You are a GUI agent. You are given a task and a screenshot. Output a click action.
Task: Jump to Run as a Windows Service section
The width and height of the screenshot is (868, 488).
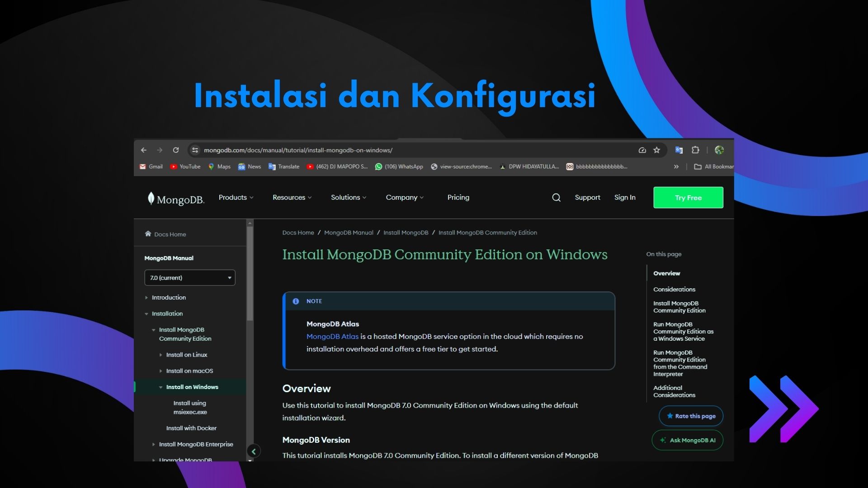pos(683,331)
